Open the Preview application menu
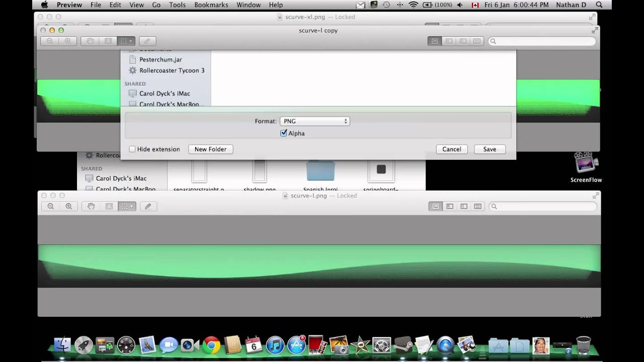Viewport: 644px width, 362px height. [69, 5]
